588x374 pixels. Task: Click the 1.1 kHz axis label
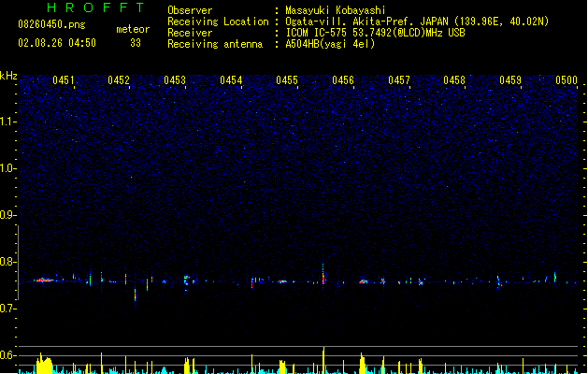[8, 122]
